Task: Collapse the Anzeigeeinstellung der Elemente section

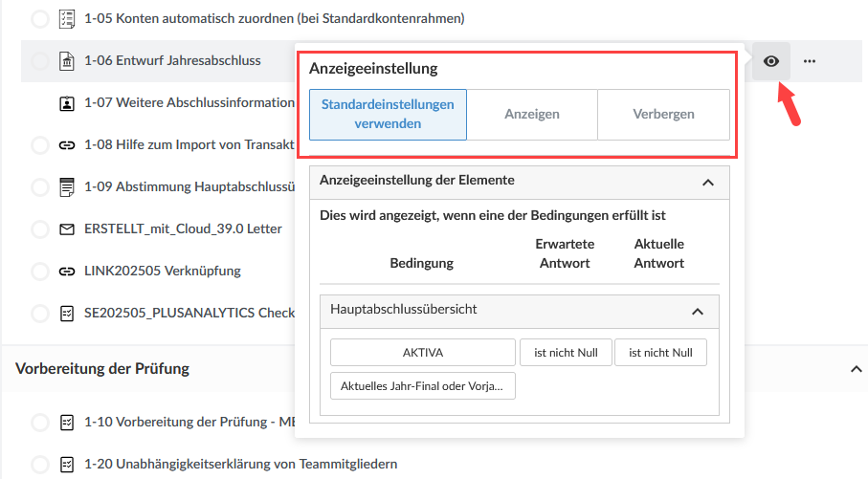Action: 708,183
